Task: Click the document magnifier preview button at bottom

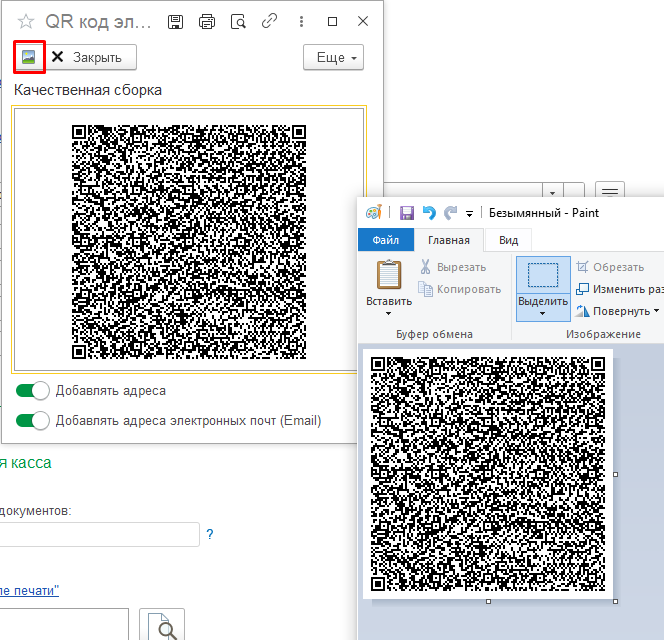Action: 162,624
